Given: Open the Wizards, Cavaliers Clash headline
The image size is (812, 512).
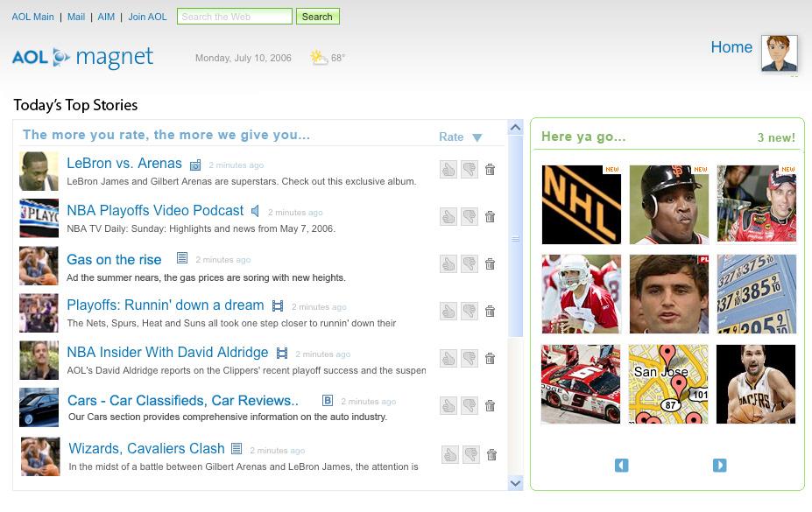Looking at the screenshot, I should coord(146,448).
